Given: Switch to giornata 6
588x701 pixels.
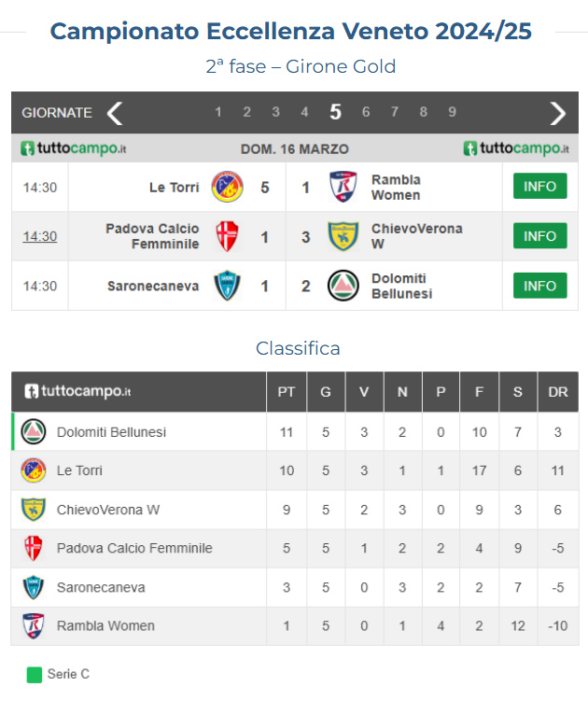Looking at the screenshot, I should coord(366,112).
